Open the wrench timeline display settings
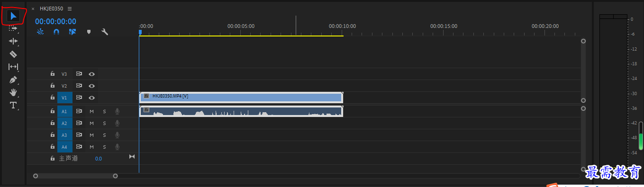Viewport: 644px width, 187px height. point(105,32)
